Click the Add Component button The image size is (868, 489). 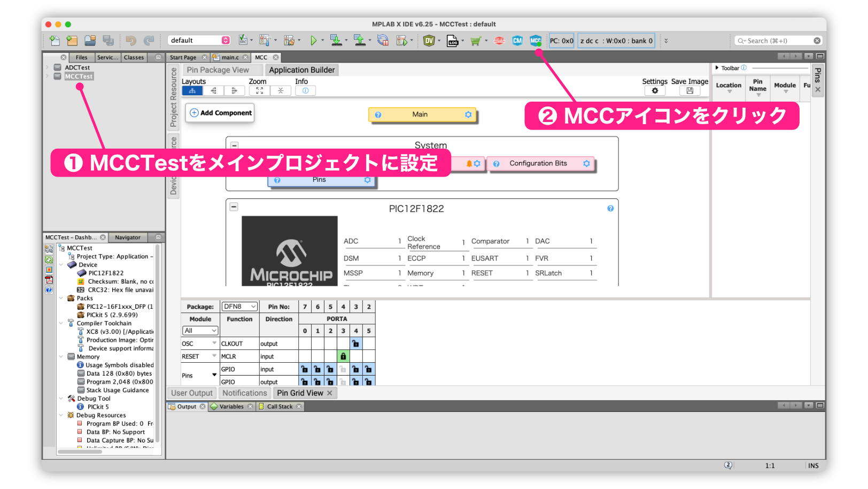(x=220, y=113)
